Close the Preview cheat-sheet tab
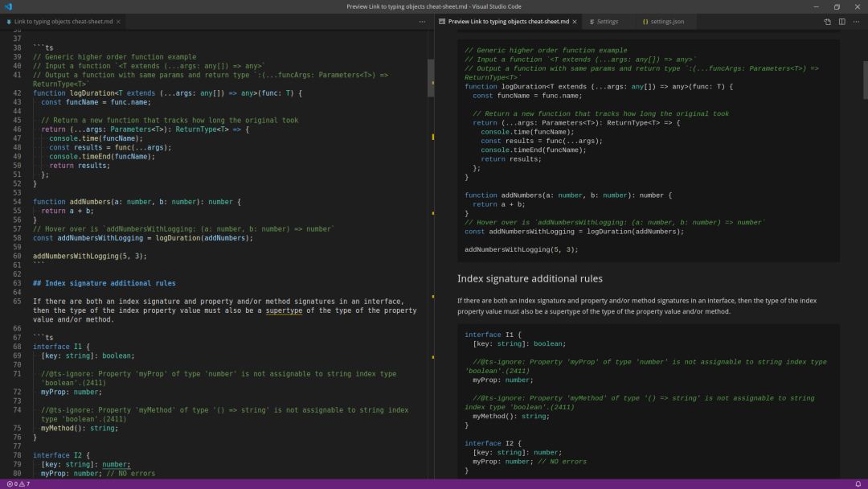868x489 pixels. click(575, 22)
